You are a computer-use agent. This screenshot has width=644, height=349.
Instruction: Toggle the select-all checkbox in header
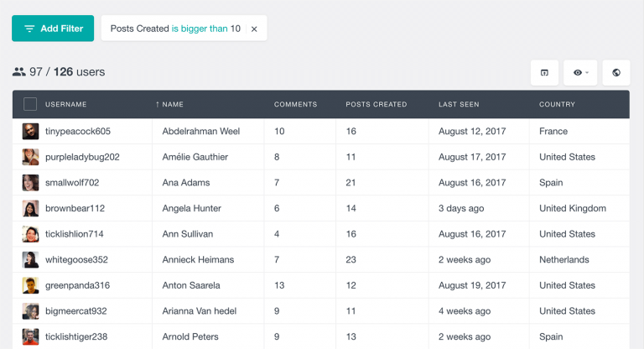coord(30,104)
